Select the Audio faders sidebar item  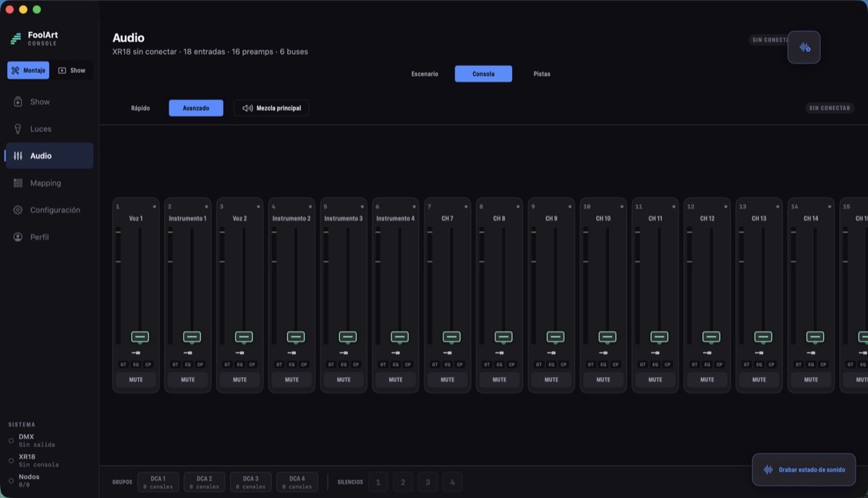pos(49,156)
